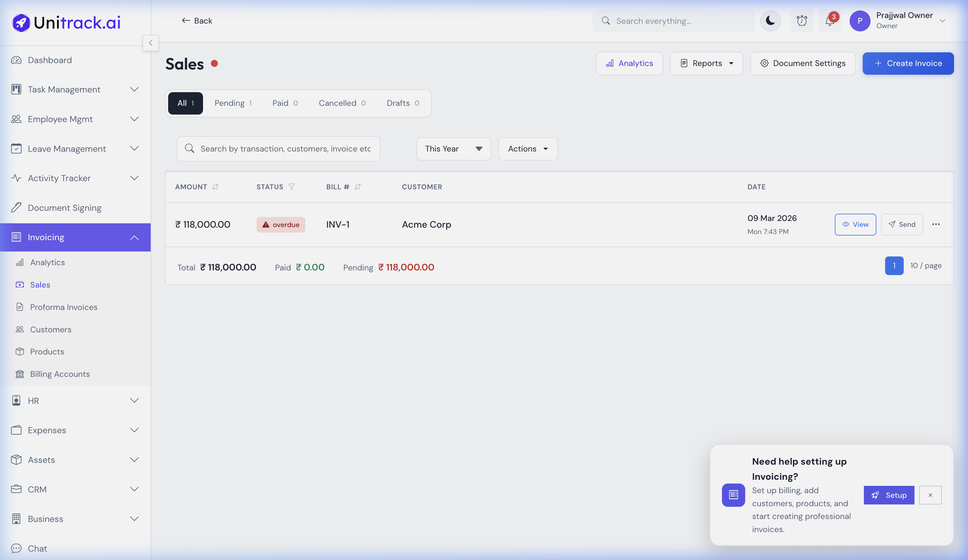The image size is (968, 560).
Task: Select the Drafts tab
Action: [x=402, y=103]
